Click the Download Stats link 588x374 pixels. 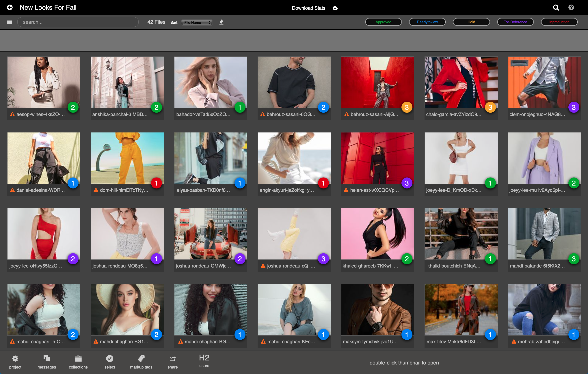coord(308,8)
